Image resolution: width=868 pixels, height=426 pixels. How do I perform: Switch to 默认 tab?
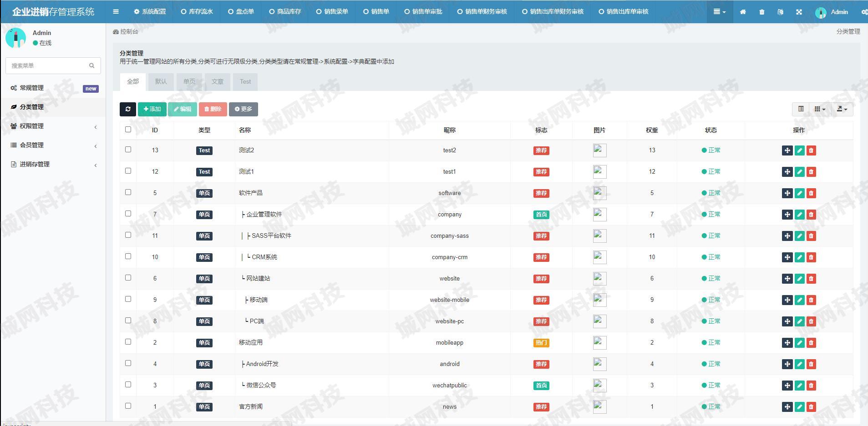161,82
